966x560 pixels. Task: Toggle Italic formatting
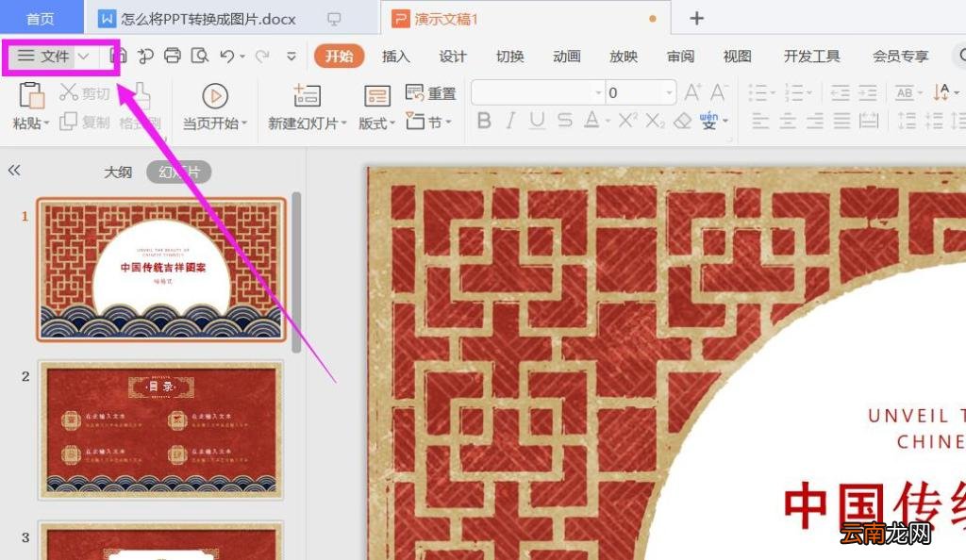pos(510,121)
